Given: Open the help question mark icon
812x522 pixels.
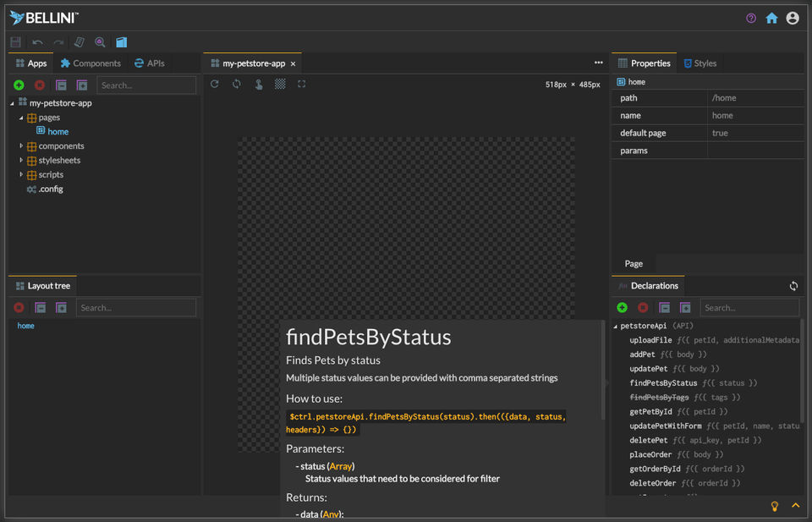Looking at the screenshot, I should pos(751,18).
